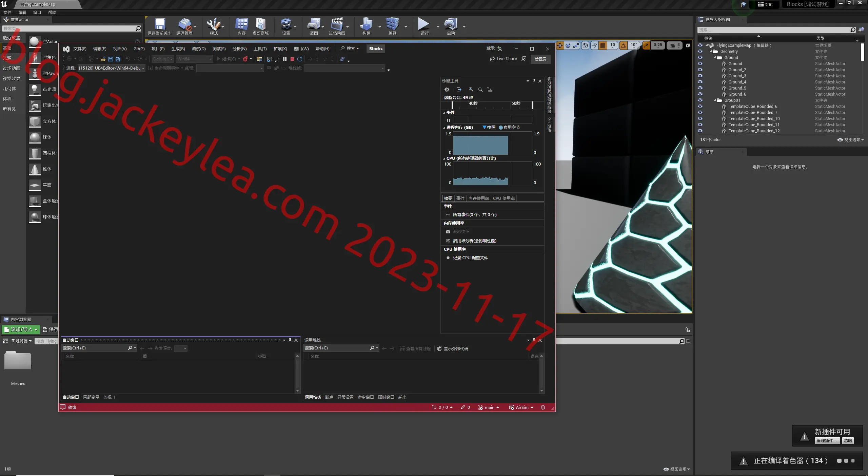868x476 pixels.
Task: Hide the Ground_2 actor visibility eye
Action: pyautogui.click(x=700, y=70)
